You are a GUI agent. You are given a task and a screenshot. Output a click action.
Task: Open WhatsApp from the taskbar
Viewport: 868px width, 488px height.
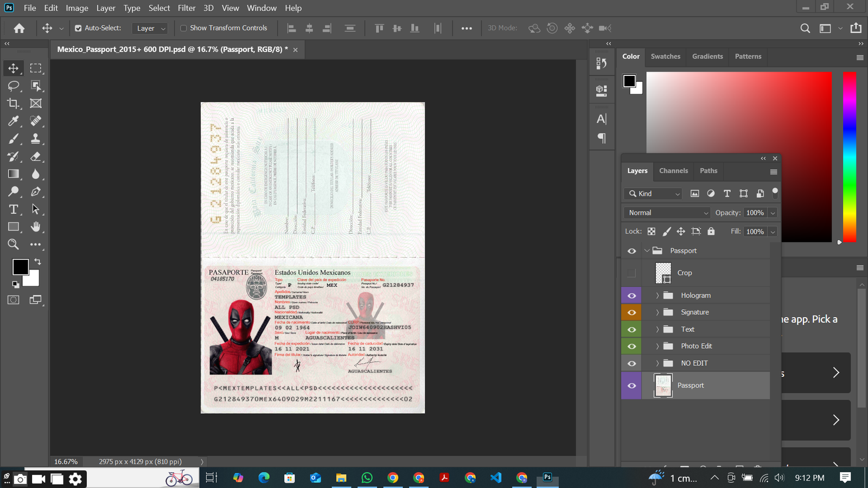click(367, 478)
